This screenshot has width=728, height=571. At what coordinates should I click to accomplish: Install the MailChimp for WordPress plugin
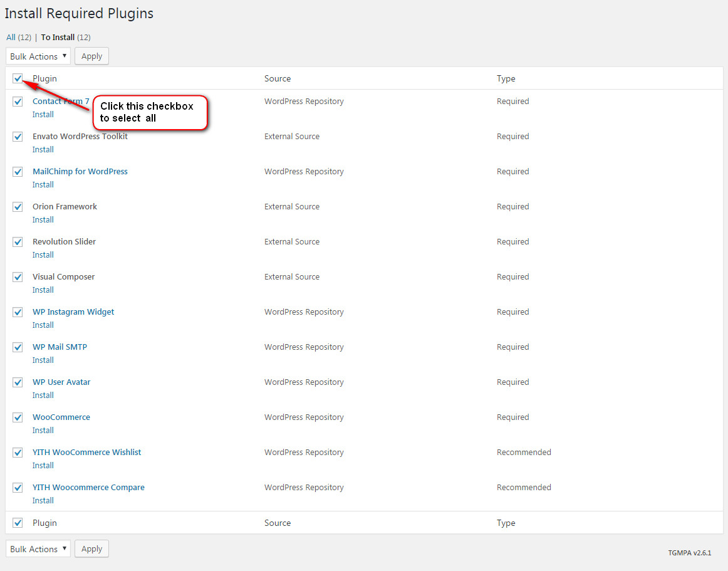coord(43,184)
